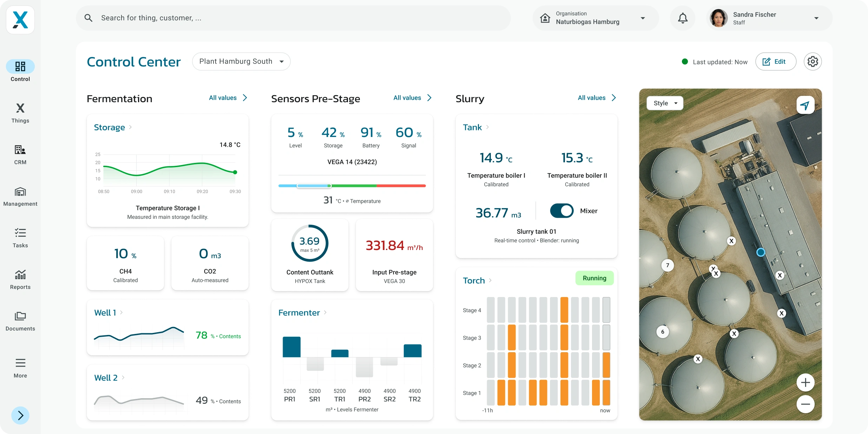Open the More menu
The width and height of the screenshot is (868, 434).
point(20,368)
